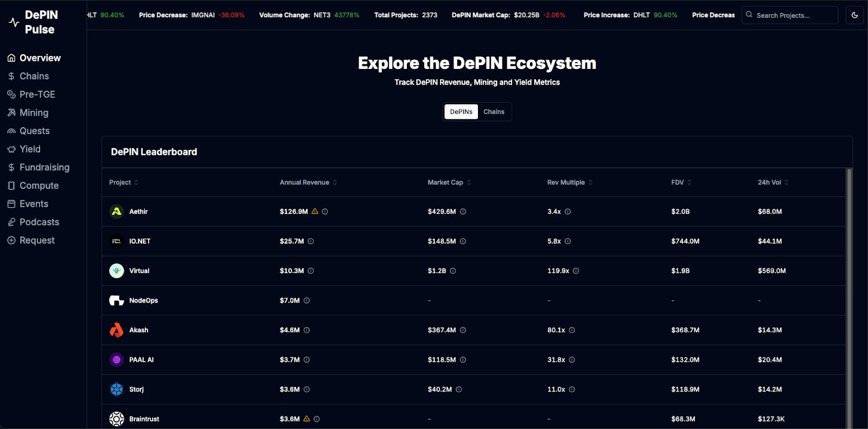Open Chains sidebar page

[x=28, y=76]
